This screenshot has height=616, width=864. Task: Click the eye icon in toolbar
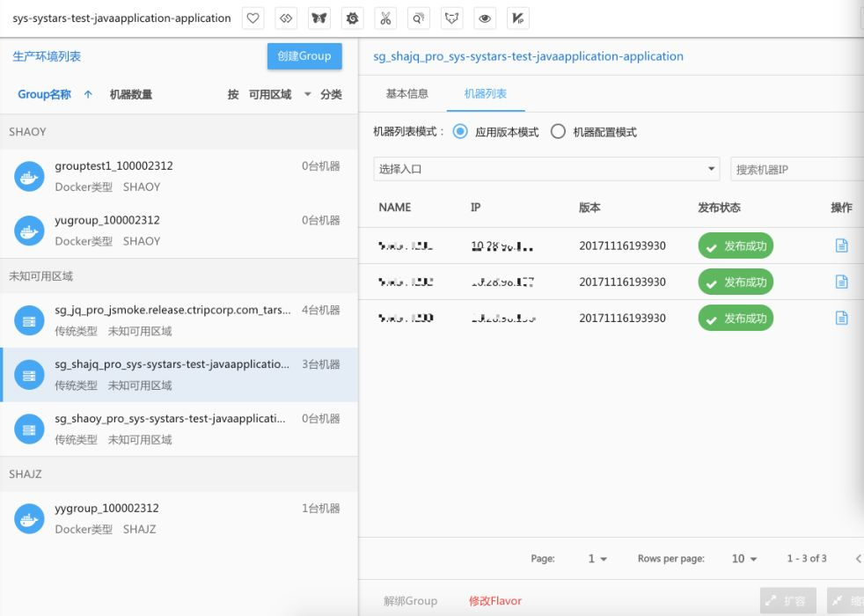[x=484, y=18]
